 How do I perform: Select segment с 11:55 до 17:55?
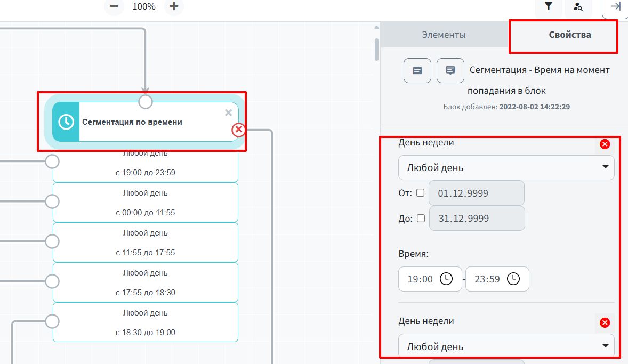tap(146, 242)
